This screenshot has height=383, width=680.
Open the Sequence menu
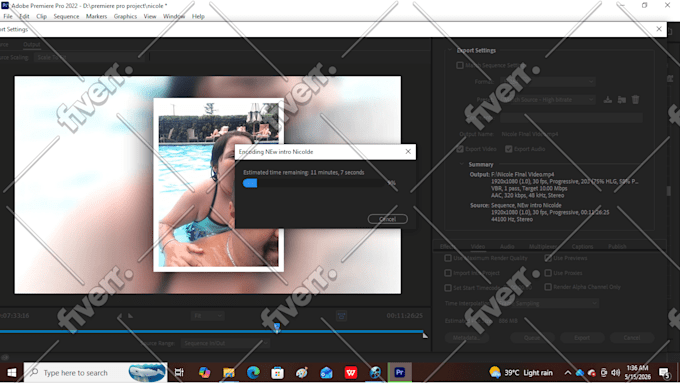(x=66, y=16)
